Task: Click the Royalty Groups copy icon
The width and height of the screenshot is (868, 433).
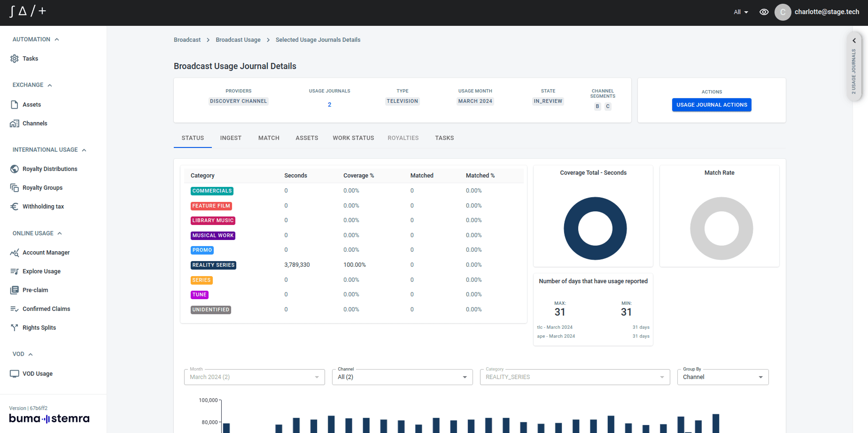Action: click(x=15, y=188)
